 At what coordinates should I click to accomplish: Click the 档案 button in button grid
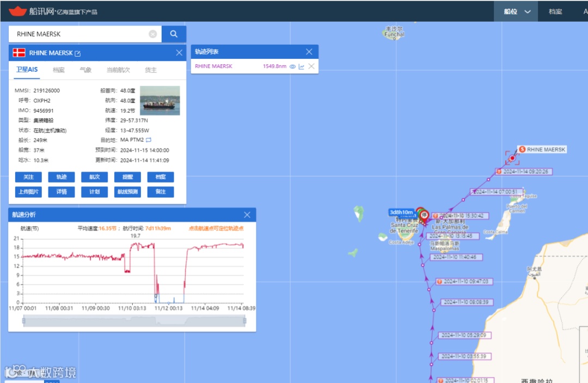pos(161,177)
